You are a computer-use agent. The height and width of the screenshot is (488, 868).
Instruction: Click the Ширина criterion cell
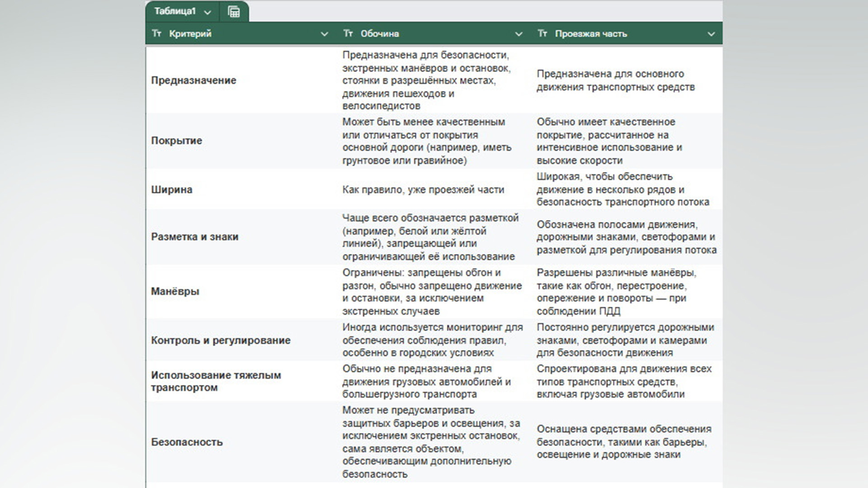[171, 189]
